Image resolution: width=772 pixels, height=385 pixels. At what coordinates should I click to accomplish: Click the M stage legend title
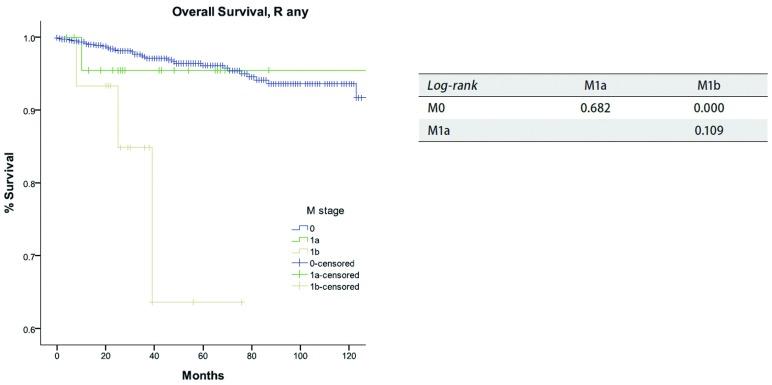[x=324, y=211]
